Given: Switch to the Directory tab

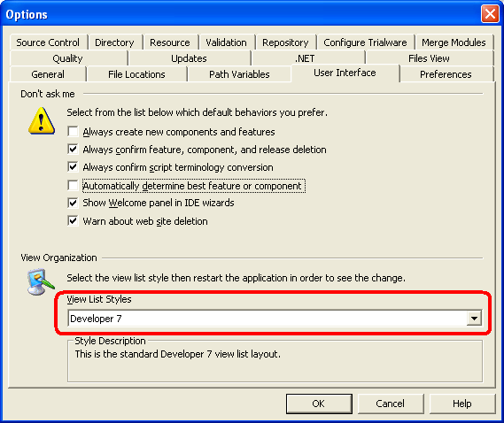Looking at the screenshot, I should [x=114, y=42].
